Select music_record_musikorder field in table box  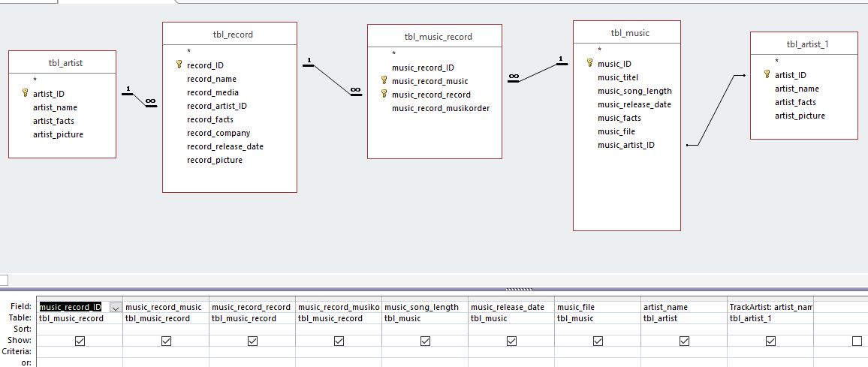point(441,108)
